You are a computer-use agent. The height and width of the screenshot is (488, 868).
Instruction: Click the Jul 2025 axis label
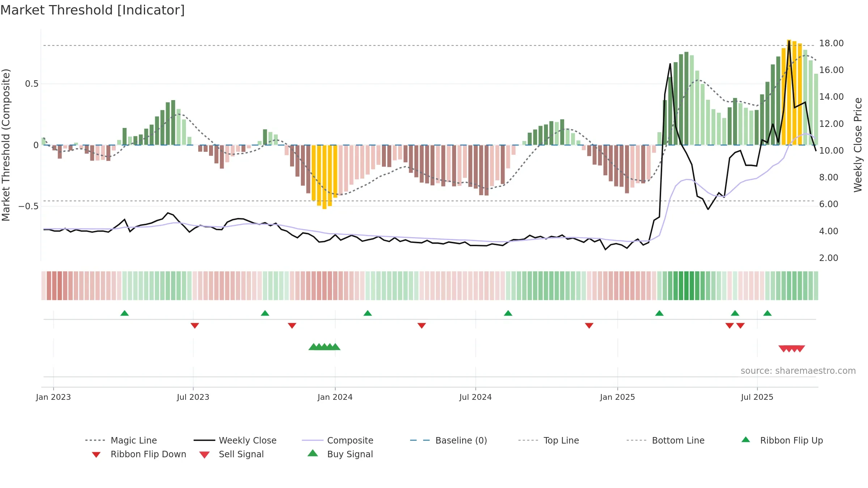point(757,397)
